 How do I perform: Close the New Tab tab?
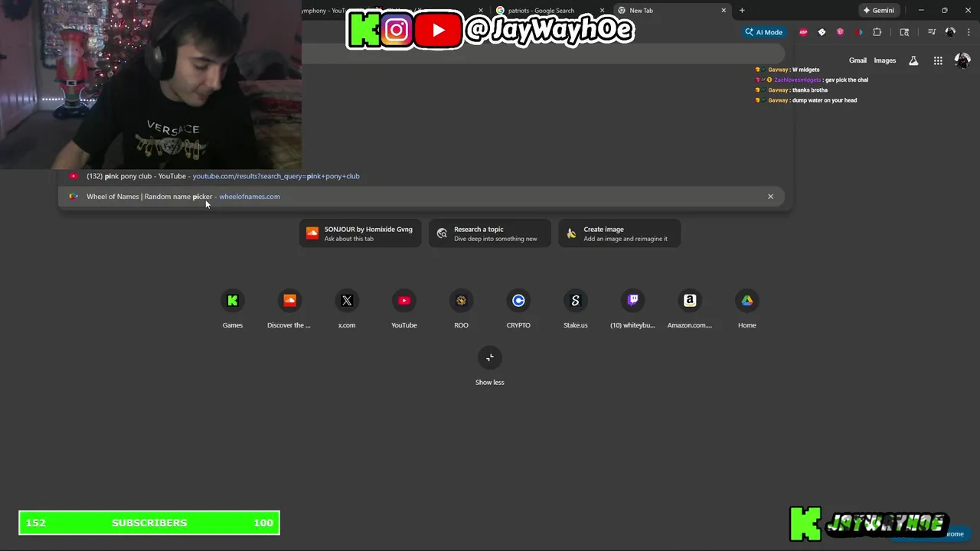(x=724, y=11)
